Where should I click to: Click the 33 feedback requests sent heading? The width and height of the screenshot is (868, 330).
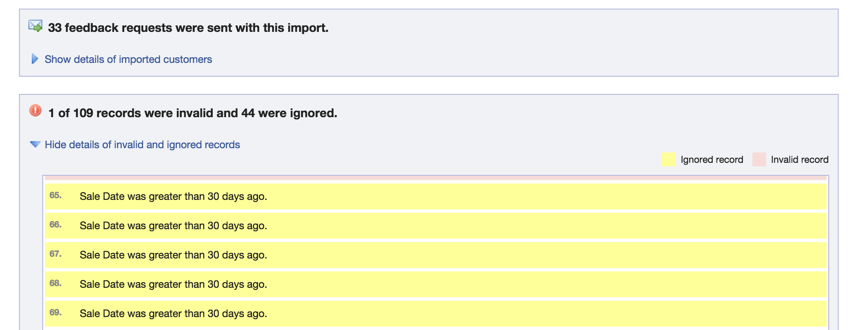pos(188,28)
